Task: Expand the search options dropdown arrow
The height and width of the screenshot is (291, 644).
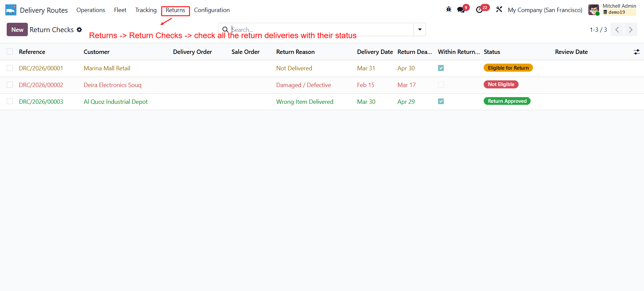Action: [420, 29]
